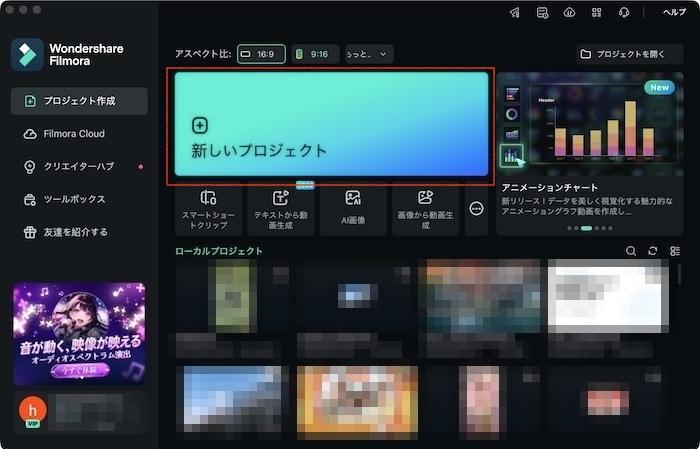
Task: Open Filmora Cloud in the sidebar
Action: click(79, 134)
